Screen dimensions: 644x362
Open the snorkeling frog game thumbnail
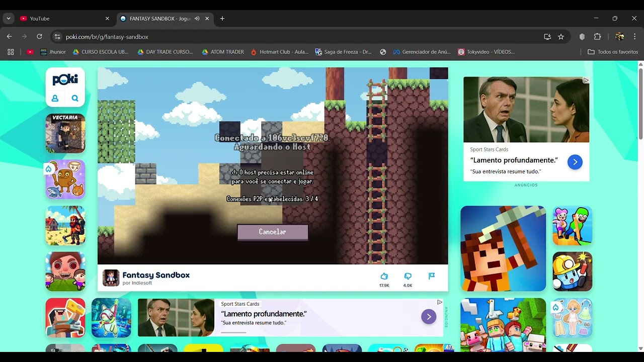[x=111, y=318]
